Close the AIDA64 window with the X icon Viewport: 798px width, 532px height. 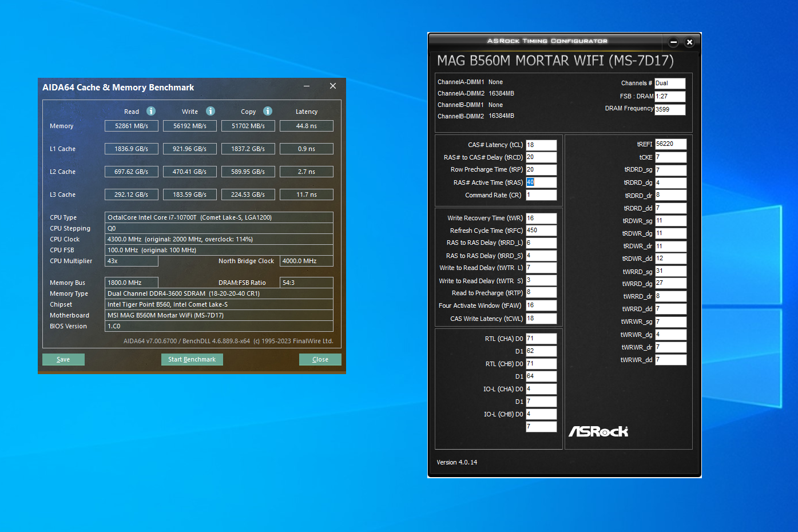pos(333,86)
